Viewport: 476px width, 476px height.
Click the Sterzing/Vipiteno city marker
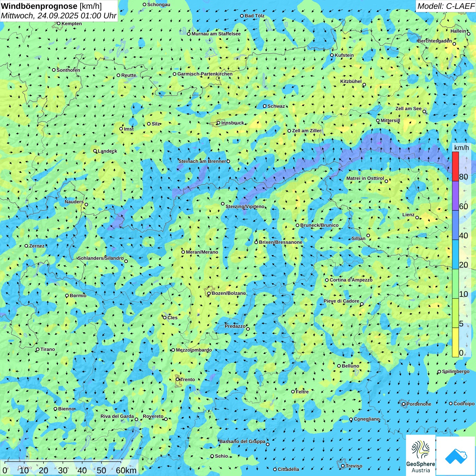[223, 204]
